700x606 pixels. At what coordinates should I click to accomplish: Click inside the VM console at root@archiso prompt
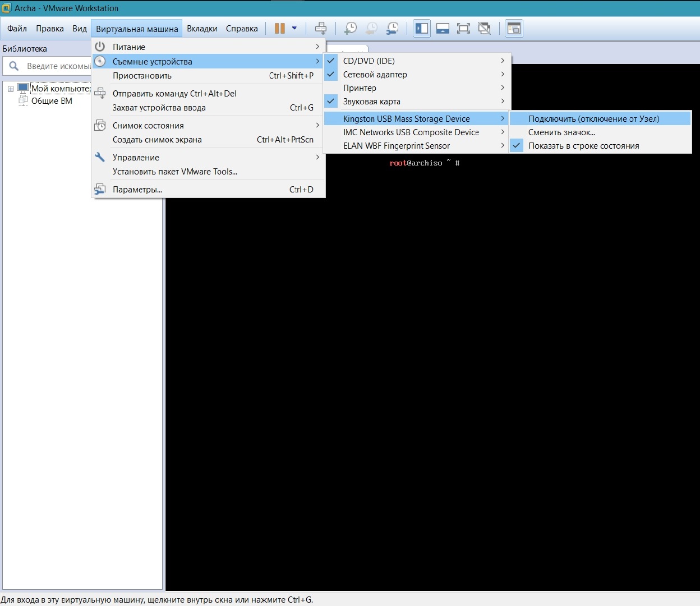(x=425, y=163)
